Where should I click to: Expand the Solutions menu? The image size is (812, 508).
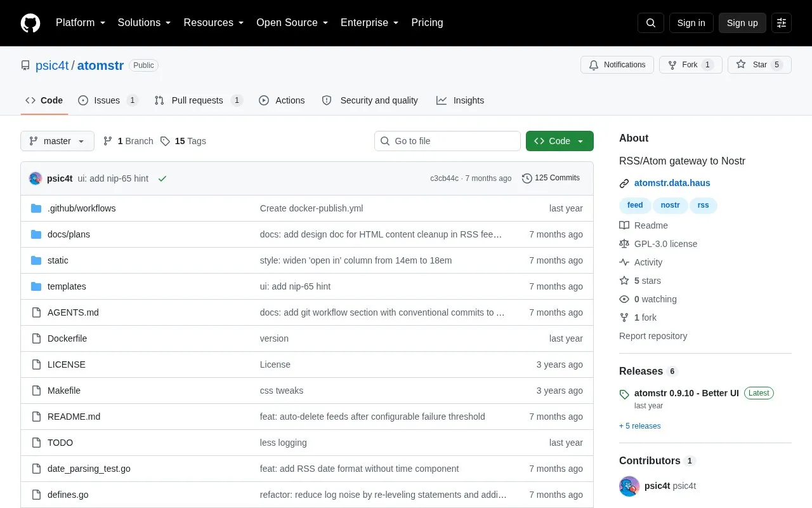[145, 23]
